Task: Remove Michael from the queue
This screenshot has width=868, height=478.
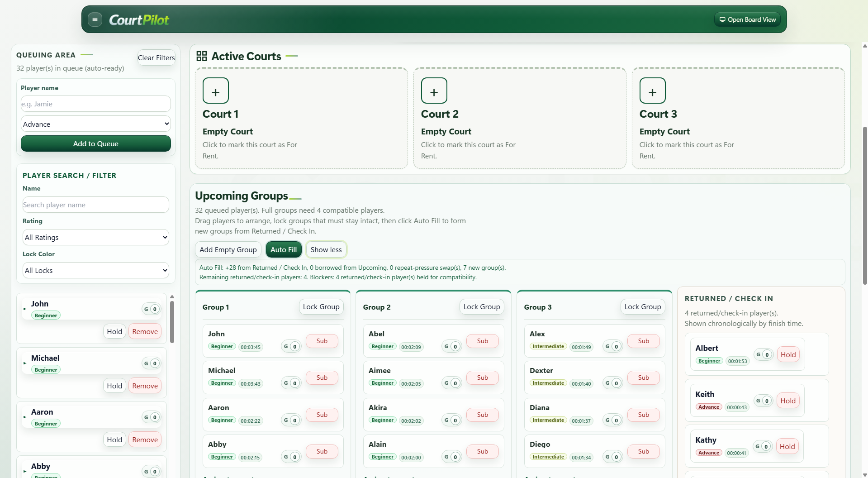Action: (x=145, y=386)
